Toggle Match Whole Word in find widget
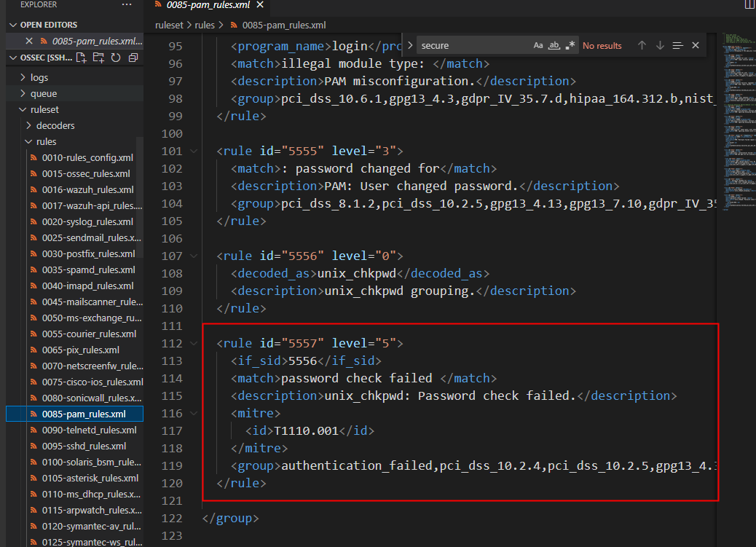 pos(554,45)
